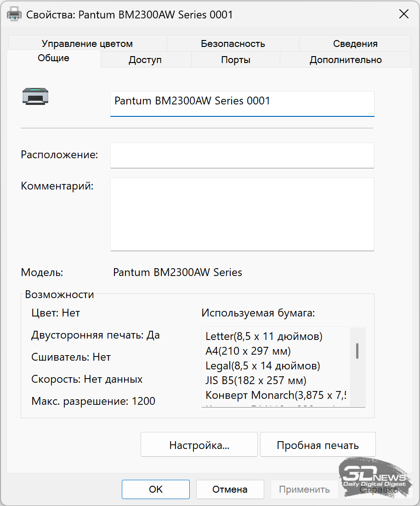Open printer settings with Настройка button
420x506 pixels.
tap(199, 445)
